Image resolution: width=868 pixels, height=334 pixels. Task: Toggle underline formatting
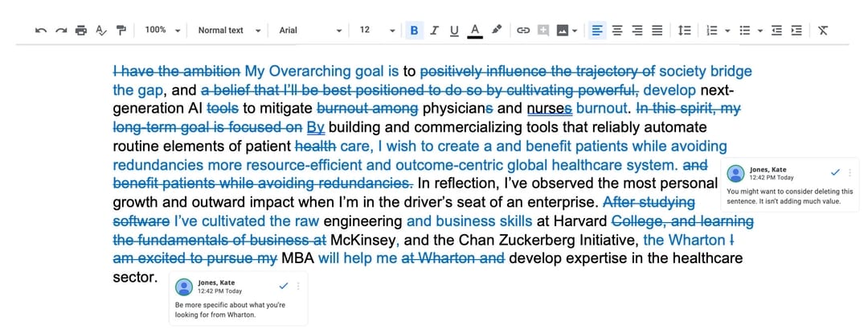[x=454, y=31]
